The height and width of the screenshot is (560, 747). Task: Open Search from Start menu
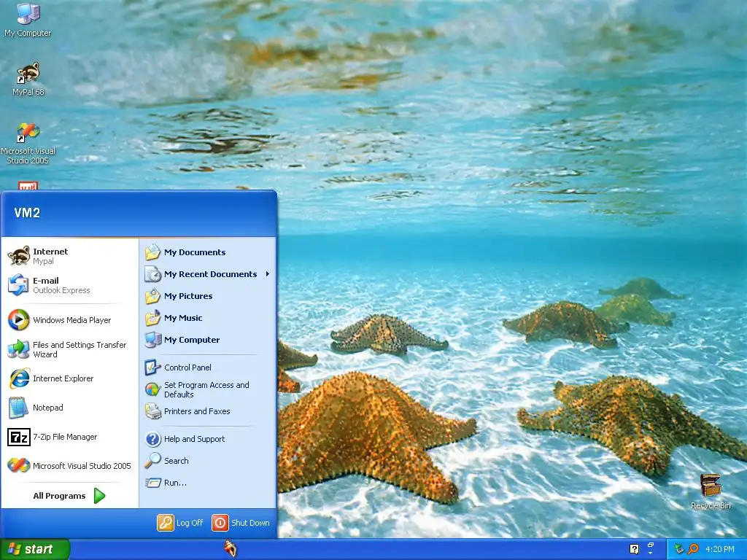[208, 461]
